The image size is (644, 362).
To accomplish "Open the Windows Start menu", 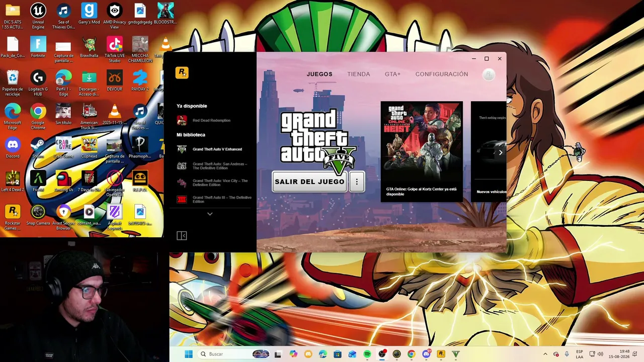I will [x=189, y=354].
